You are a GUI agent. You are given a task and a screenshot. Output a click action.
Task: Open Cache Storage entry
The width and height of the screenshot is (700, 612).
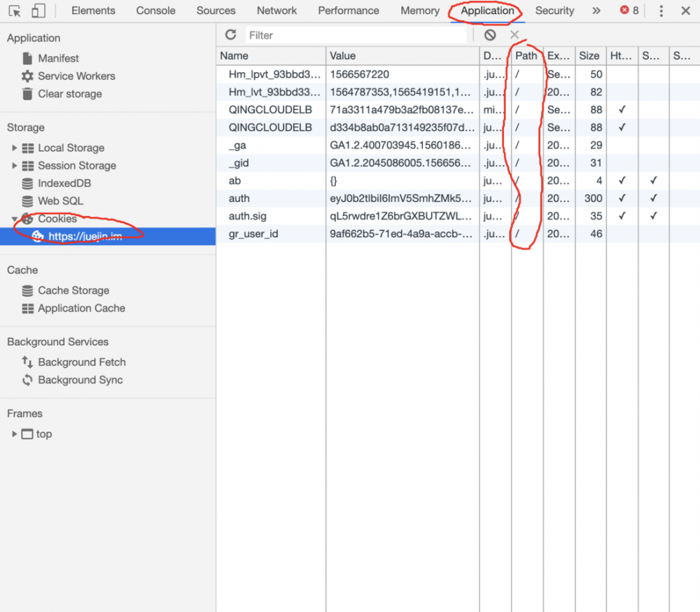point(73,290)
